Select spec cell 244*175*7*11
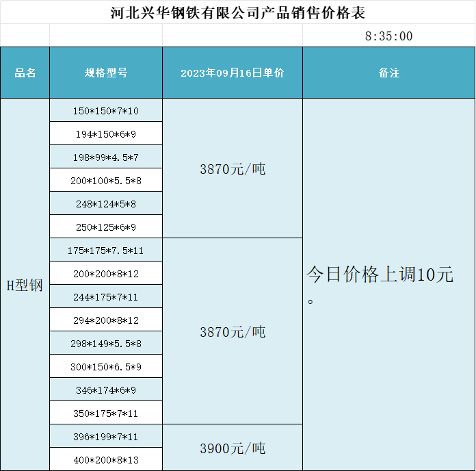Viewport: 476px width, 471px height. (106, 296)
